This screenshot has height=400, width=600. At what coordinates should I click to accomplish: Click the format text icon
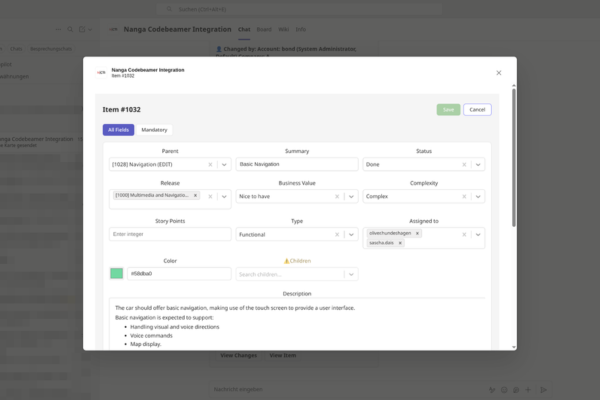tap(492, 390)
